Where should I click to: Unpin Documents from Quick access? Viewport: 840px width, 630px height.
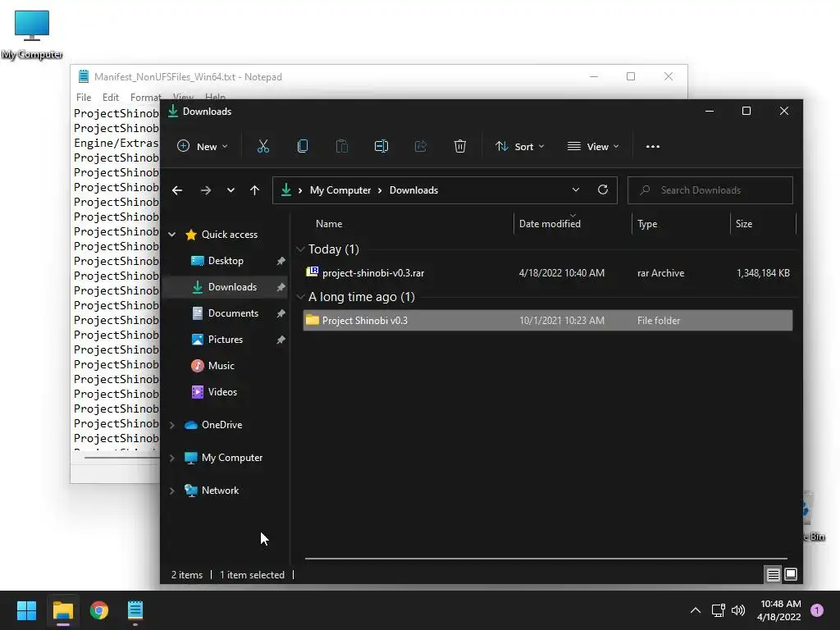281,313
